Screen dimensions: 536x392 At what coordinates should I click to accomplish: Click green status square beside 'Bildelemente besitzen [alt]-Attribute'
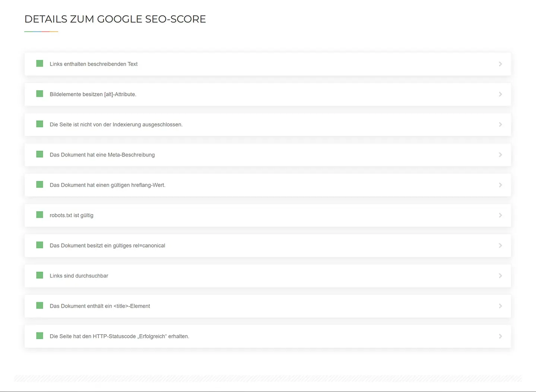(39, 94)
